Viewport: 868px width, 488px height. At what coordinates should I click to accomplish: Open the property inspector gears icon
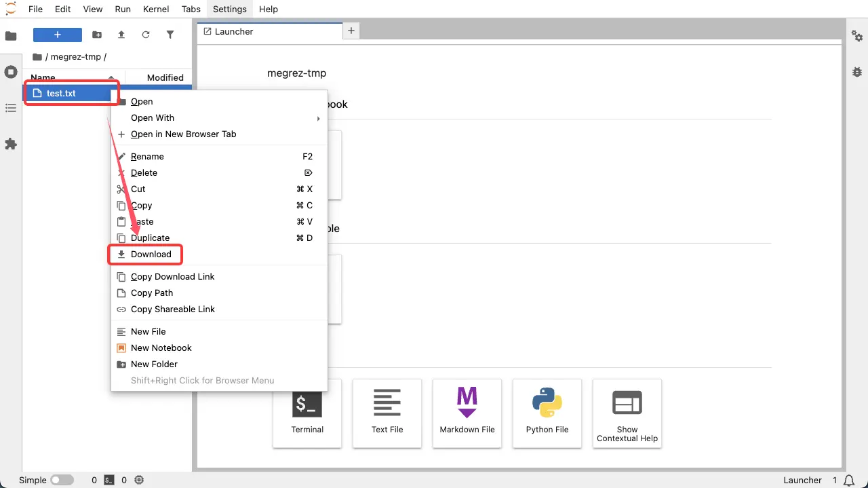click(856, 35)
